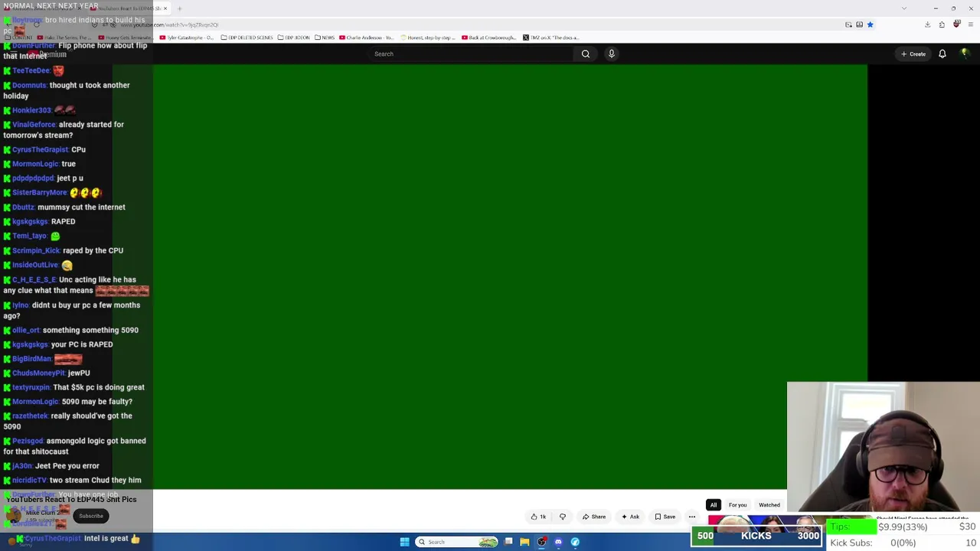Click the browser address bar URL
Viewport: 980px width, 551px height.
click(x=169, y=24)
